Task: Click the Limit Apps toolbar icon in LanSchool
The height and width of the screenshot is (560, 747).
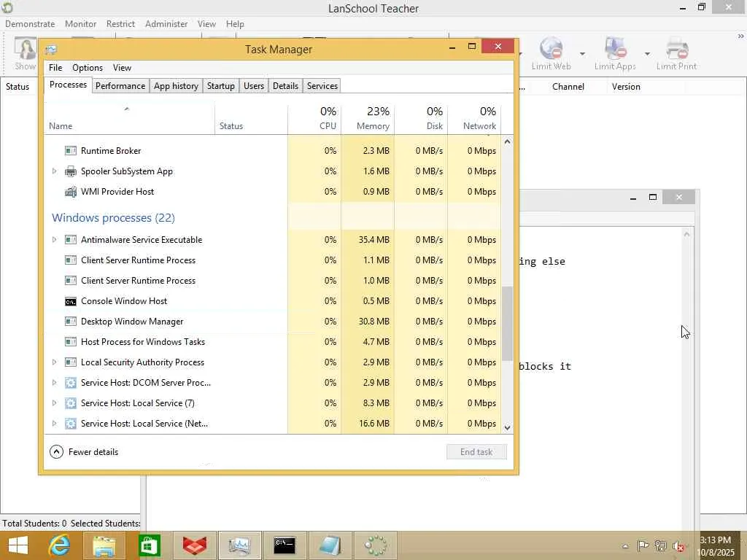Action: (615, 48)
